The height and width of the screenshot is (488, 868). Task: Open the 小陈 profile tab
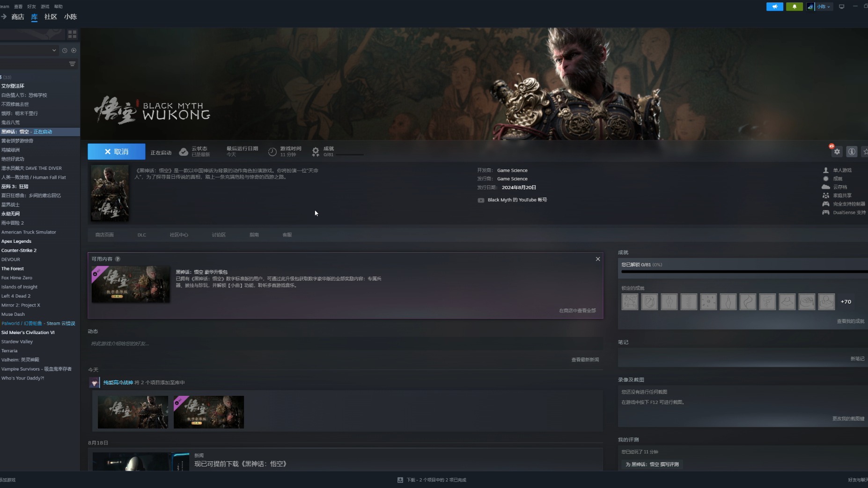70,16
